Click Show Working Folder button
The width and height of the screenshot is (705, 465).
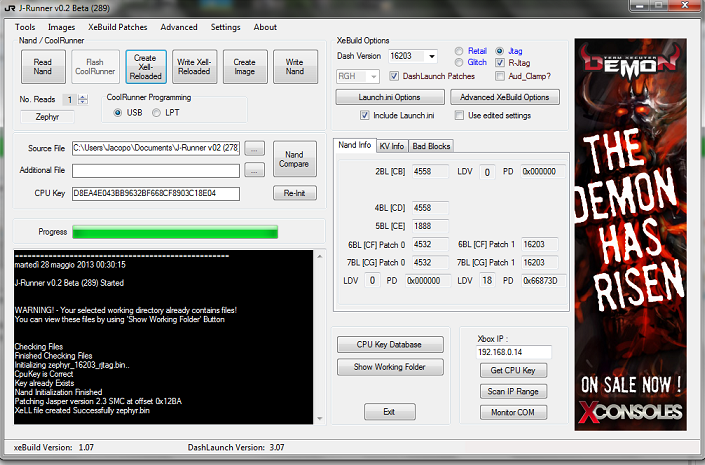[390, 367]
